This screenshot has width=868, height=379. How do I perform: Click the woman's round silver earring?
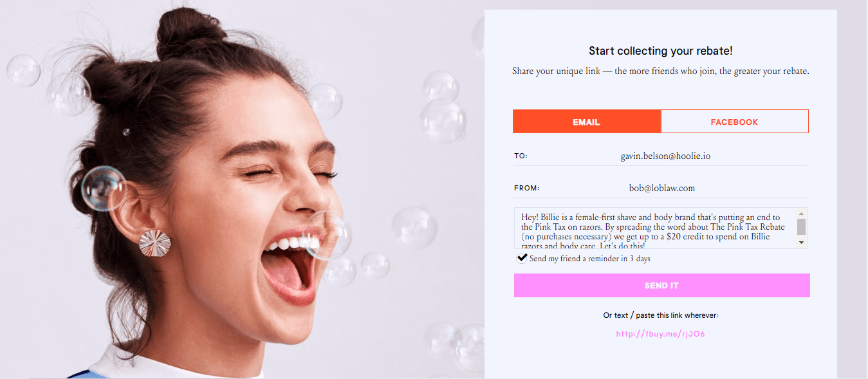[x=155, y=244]
